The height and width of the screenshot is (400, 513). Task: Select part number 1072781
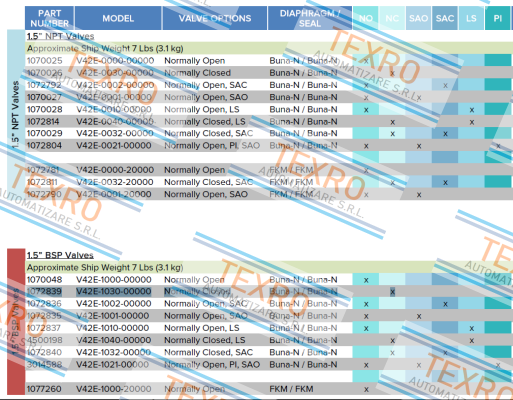43,170
